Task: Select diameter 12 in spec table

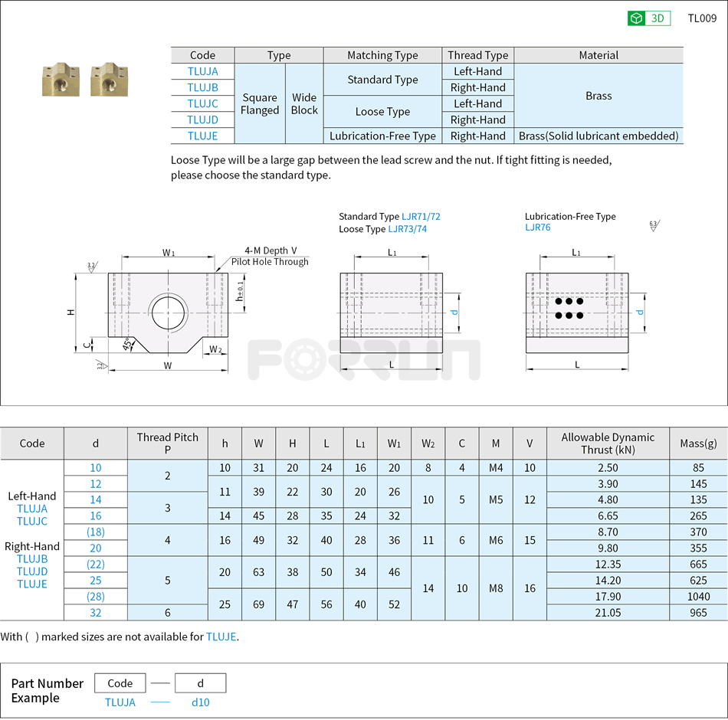Action: (x=96, y=484)
